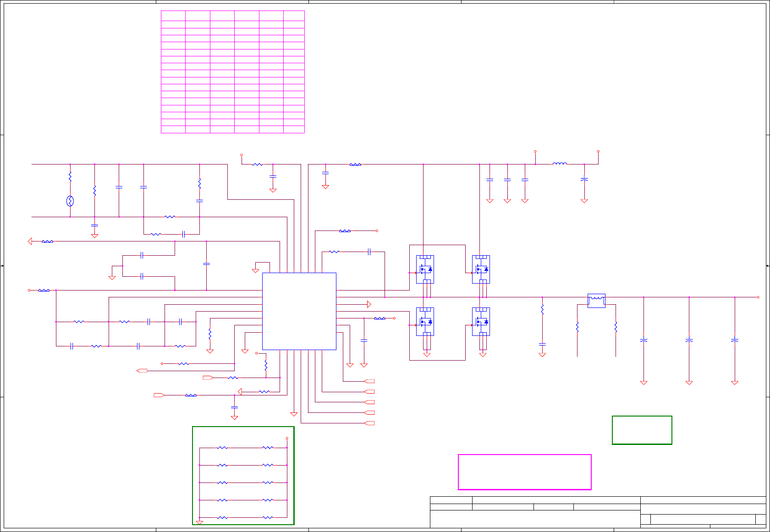Select the upper-right MOSFET symbol
The width and height of the screenshot is (770, 532).
[x=481, y=269]
